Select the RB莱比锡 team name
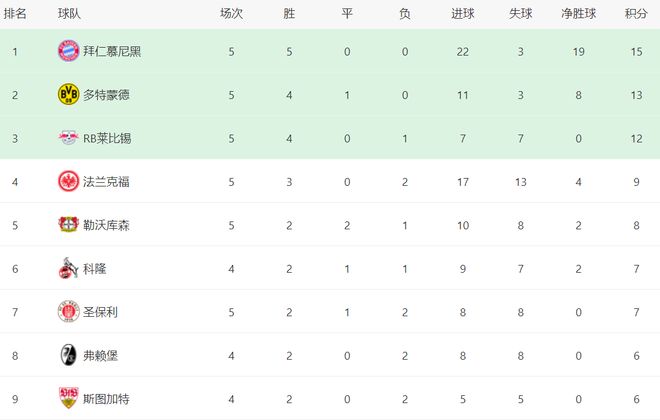Image resolution: width=660 pixels, height=420 pixels. coord(107,138)
